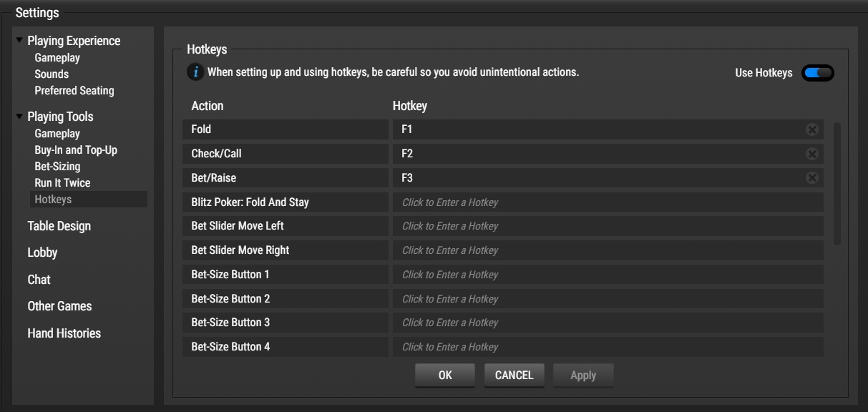Open Hand Histories settings
The image size is (868, 412).
[64, 333]
